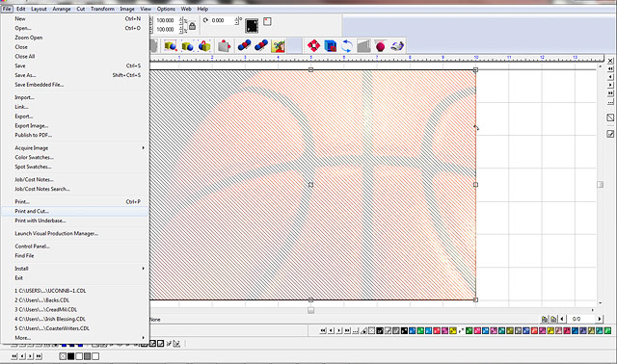The image size is (617, 364).
Task: Click the vertical scrollbar thumb on the right
Action: coord(600,184)
